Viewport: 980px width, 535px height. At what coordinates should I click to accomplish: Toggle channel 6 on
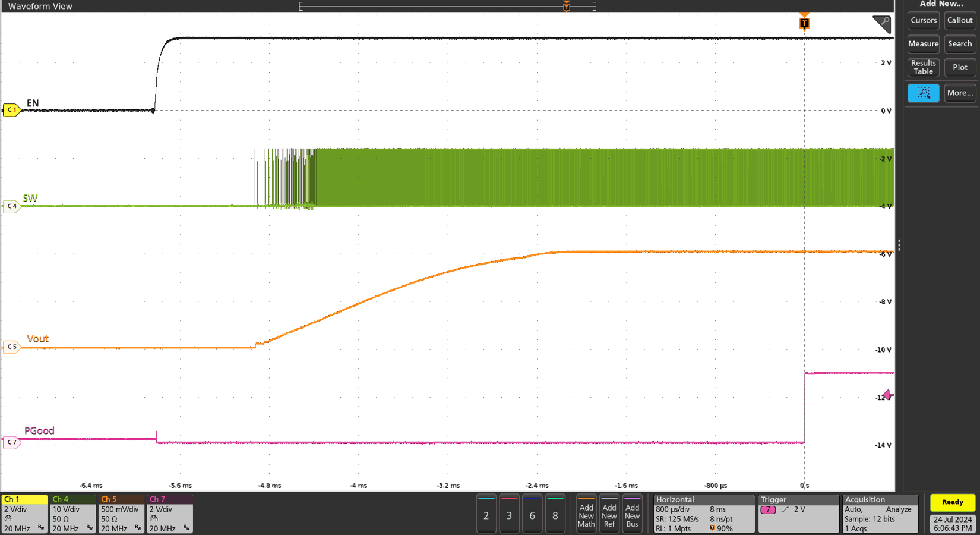[532, 515]
